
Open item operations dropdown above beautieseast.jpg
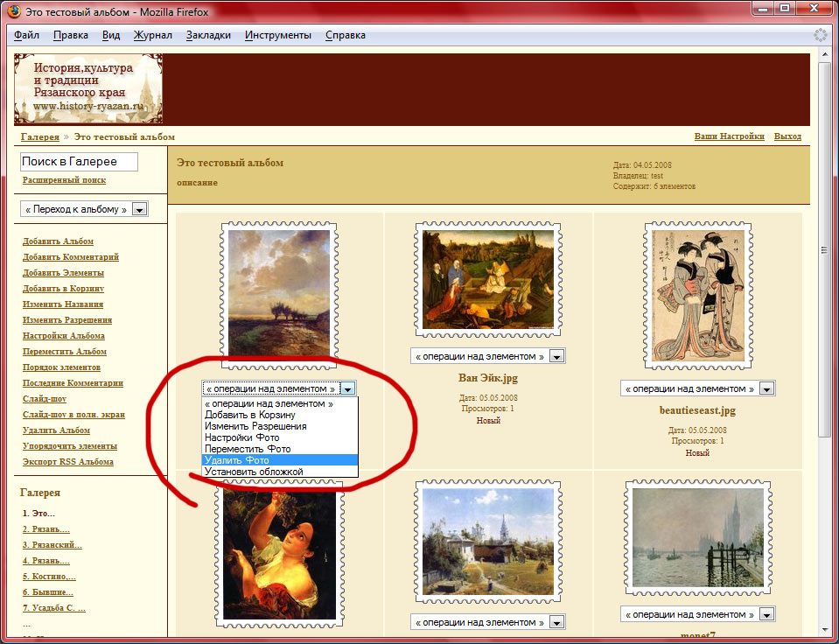(698, 388)
